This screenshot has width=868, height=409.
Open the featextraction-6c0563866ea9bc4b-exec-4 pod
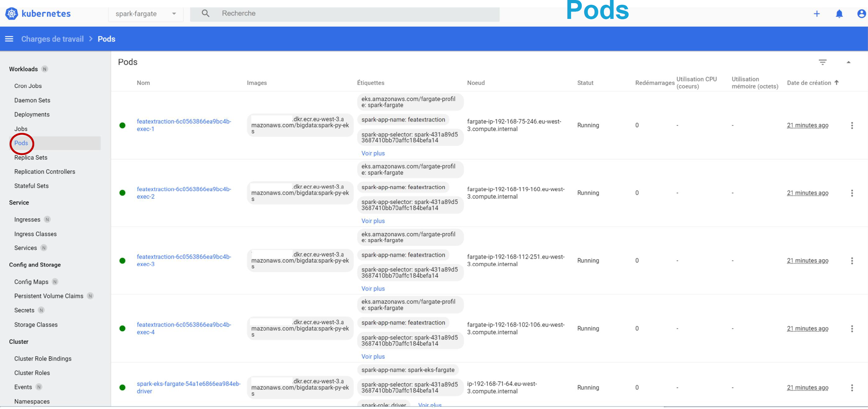184,328
